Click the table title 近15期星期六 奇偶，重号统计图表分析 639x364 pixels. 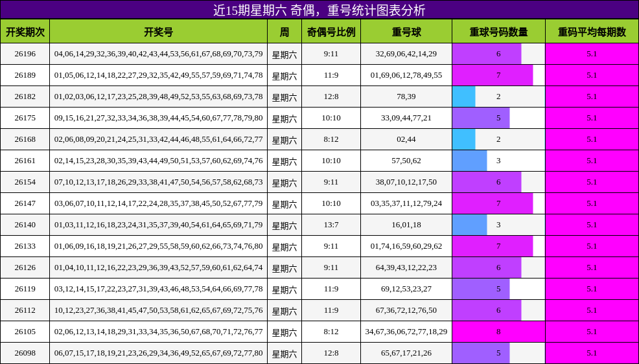(x=319, y=10)
